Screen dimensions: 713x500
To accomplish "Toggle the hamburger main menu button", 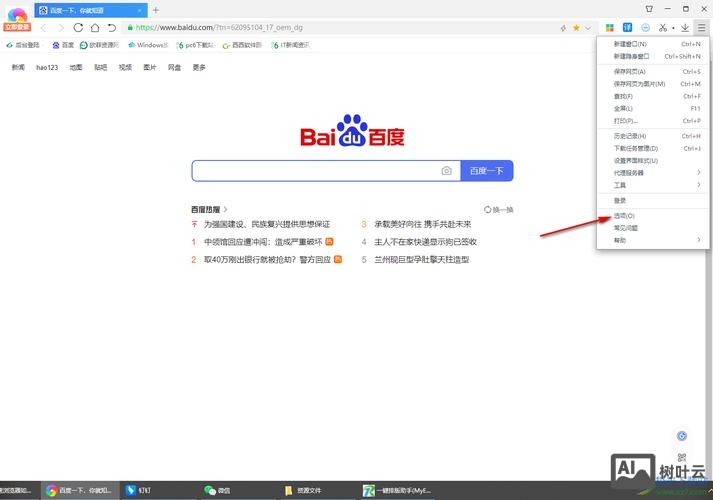I will (702, 28).
